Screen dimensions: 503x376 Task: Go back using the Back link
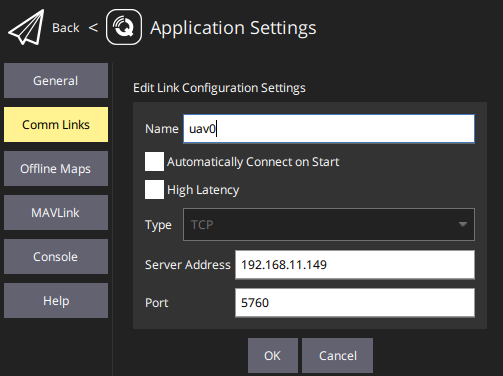coord(66,28)
